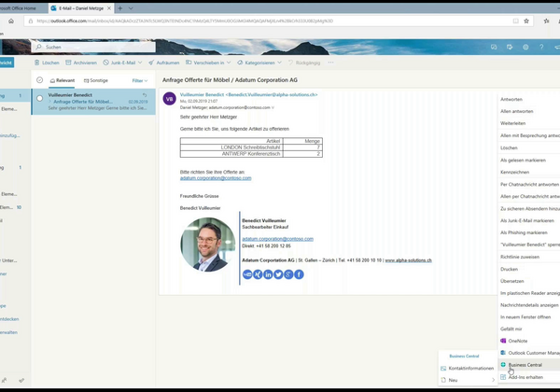The height and width of the screenshot is (392, 560).
Task: Switch to the Relevant inbox tab
Action: pyautogui.click(x=63, y=80)
